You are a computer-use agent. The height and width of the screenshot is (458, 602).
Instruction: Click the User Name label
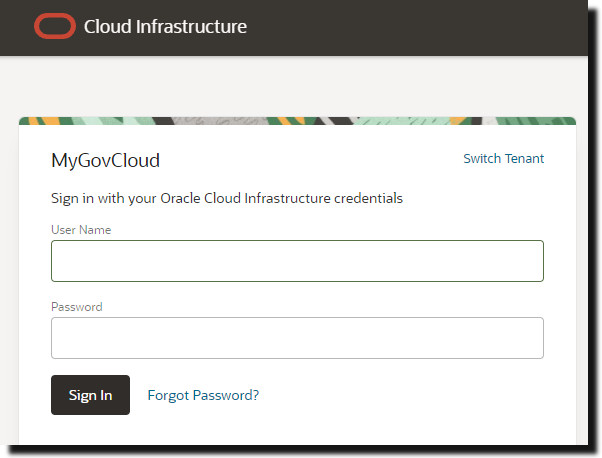click(x=81, y=230)
